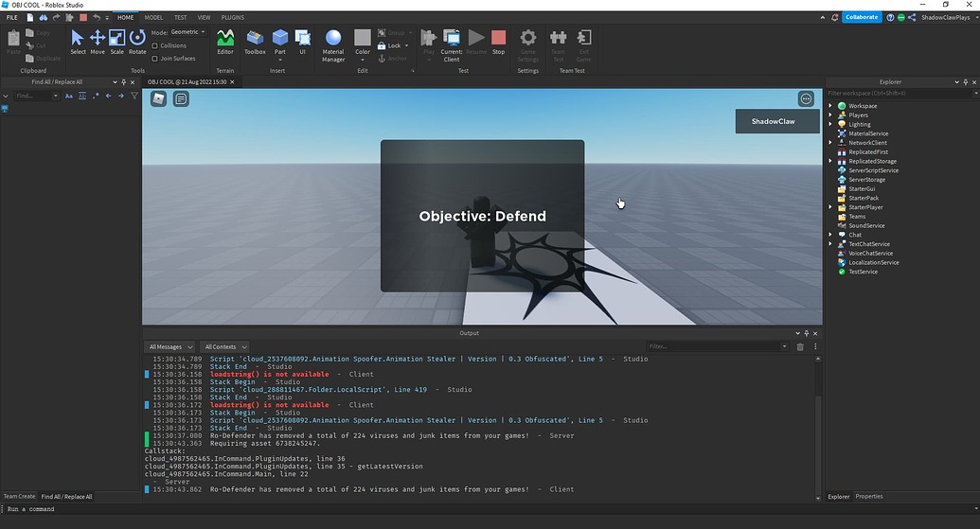Screen dimensions: 980x529
Task: Insert a new Part
Action: pyautogui.click(x=280, y=39)
